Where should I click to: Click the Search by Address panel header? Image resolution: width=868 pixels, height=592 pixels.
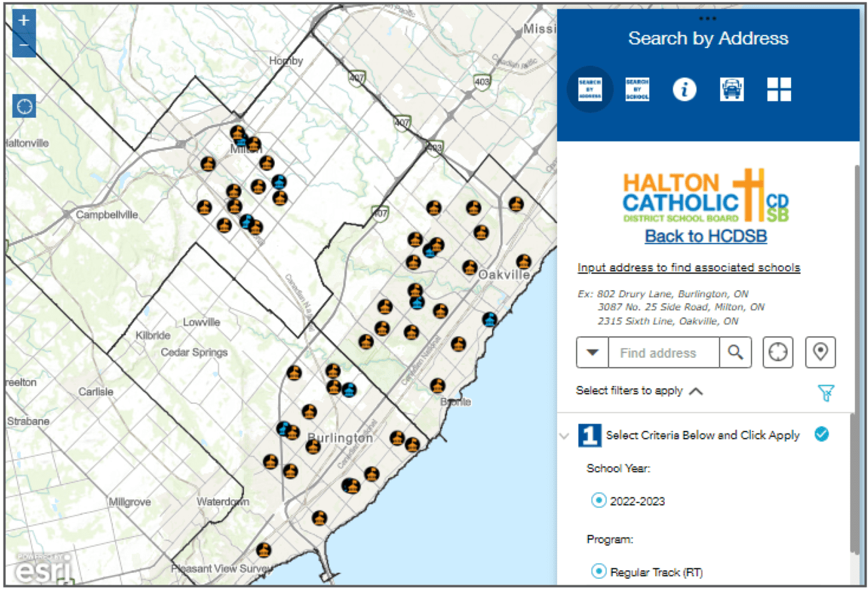tap(708, 38)
